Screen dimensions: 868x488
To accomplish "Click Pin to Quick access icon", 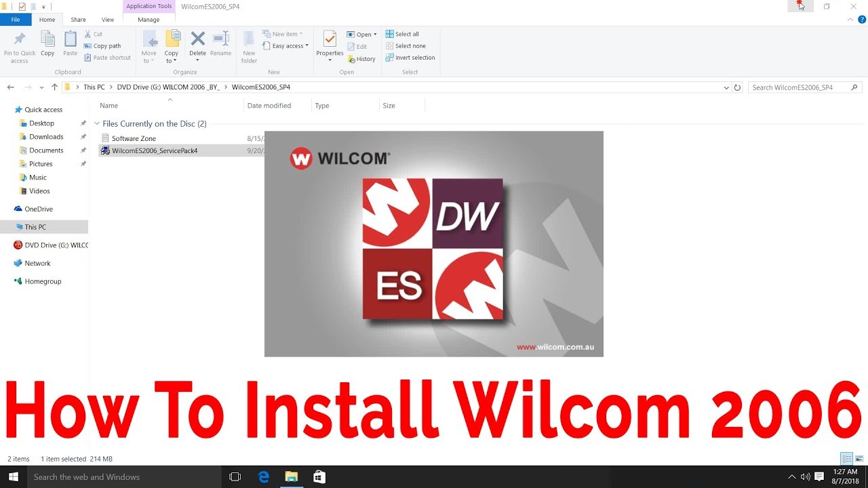I will pos(20,47).
